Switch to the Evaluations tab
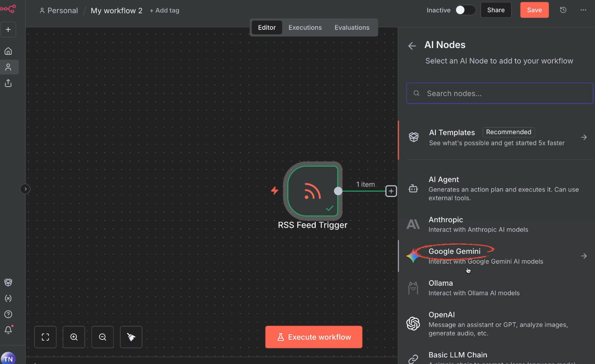Screen dimensions: 595x364 click(352, 28)
